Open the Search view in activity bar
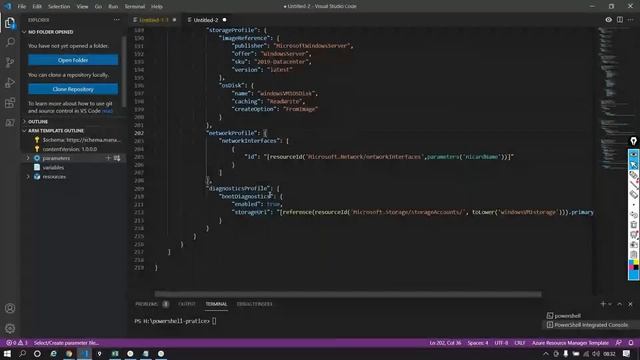The width and height of the screenshot is (640, 360). click(x=10, y=42)
